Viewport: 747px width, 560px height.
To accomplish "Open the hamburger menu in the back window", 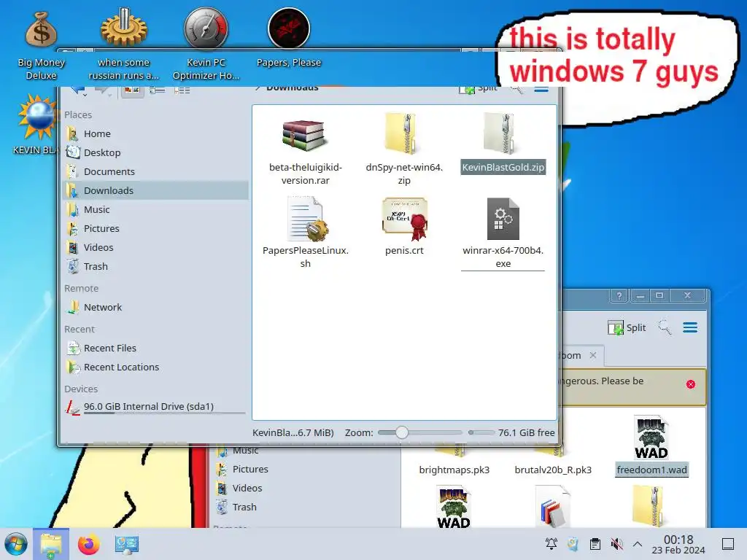I will pos(690,327).
